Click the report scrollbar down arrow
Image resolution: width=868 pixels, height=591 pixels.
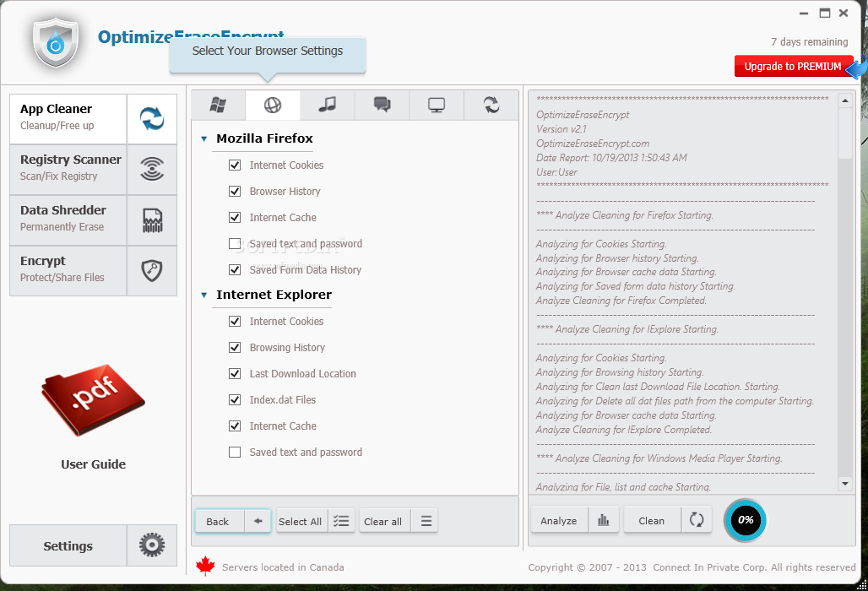pos(844,484)
